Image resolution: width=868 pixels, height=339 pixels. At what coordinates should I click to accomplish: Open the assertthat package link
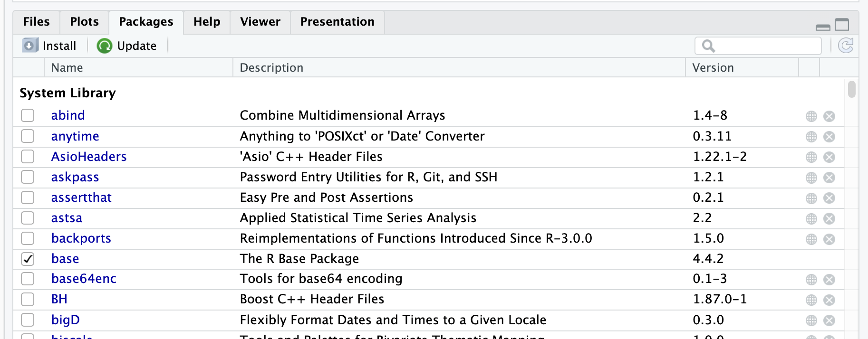click(81, 198)
